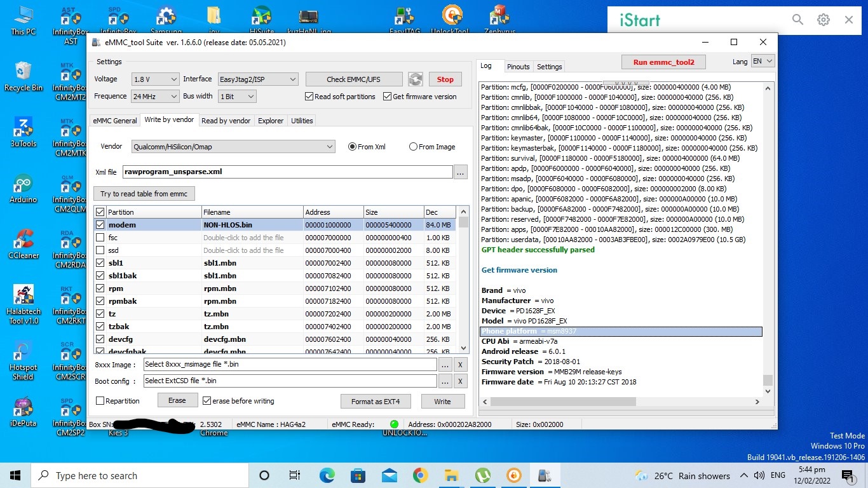The width and height of the screenshot is (868, 488).
Task: Clear the 8xxx Image field with X
Action: coord(461,365)
